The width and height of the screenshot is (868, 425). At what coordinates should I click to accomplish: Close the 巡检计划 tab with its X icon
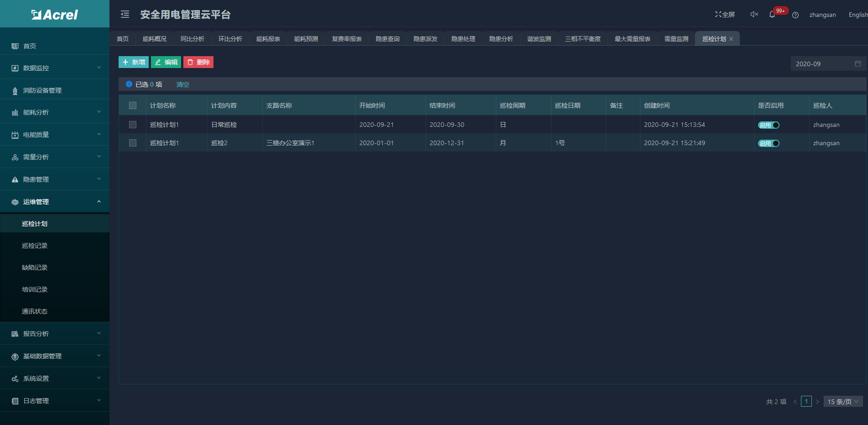pos(731,39)
